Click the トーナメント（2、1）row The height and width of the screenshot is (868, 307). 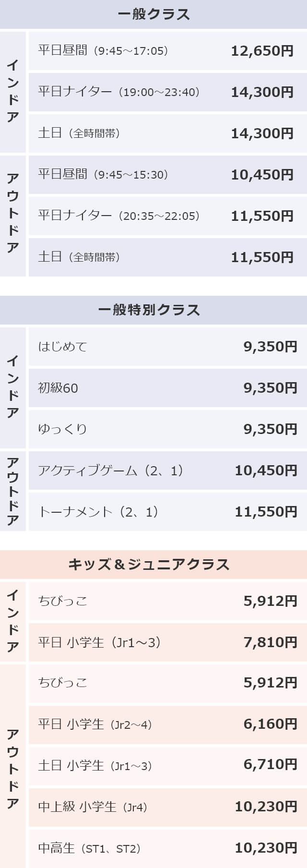168,512
